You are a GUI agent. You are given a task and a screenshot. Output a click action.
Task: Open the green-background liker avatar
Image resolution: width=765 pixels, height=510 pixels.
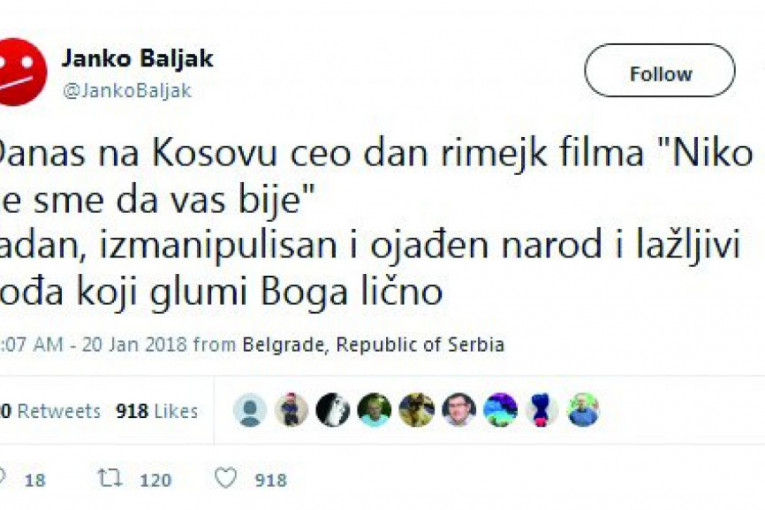374,410
